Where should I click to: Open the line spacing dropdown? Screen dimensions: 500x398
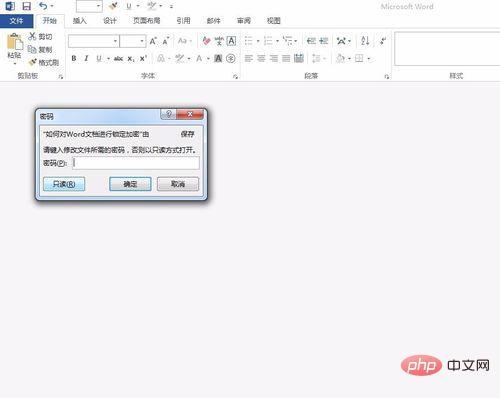[x=318, y=59]
